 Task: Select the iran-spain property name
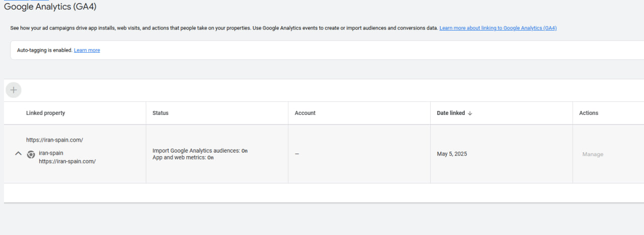(x=51, y=153)
